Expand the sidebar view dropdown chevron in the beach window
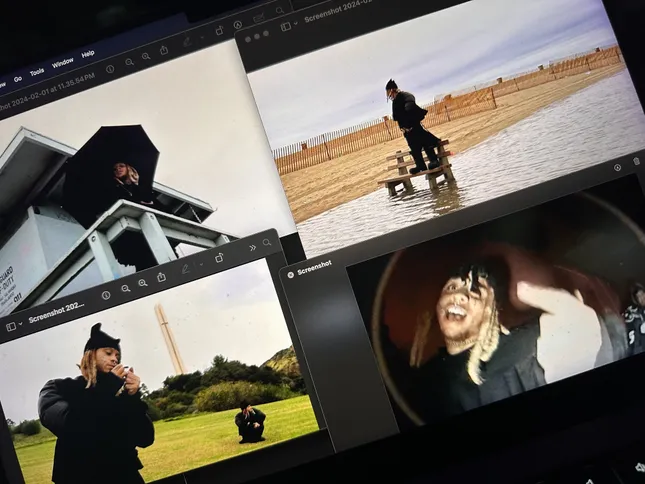Screen dimensions: 645x484 [x=296, y=24]
